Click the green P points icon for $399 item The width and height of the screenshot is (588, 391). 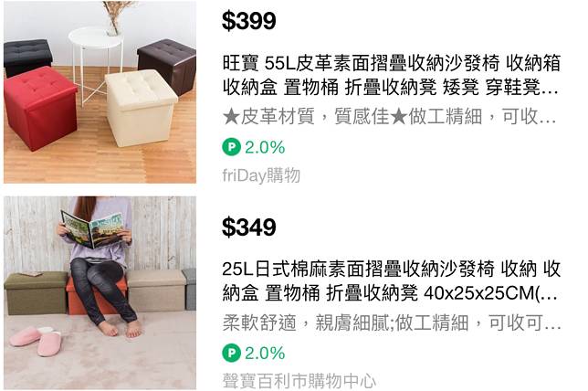(x=231, y=147)
